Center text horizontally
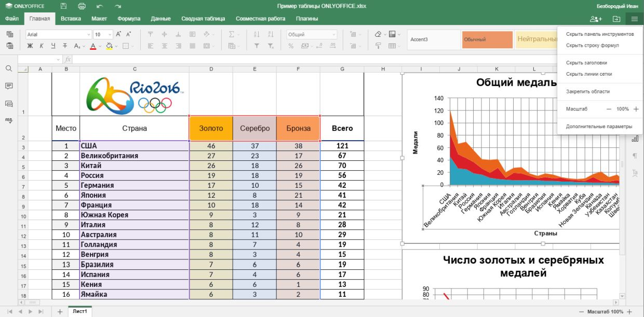The height and width of the screenshot is (317, 644). pyautogui.click(x=165, y=46)
